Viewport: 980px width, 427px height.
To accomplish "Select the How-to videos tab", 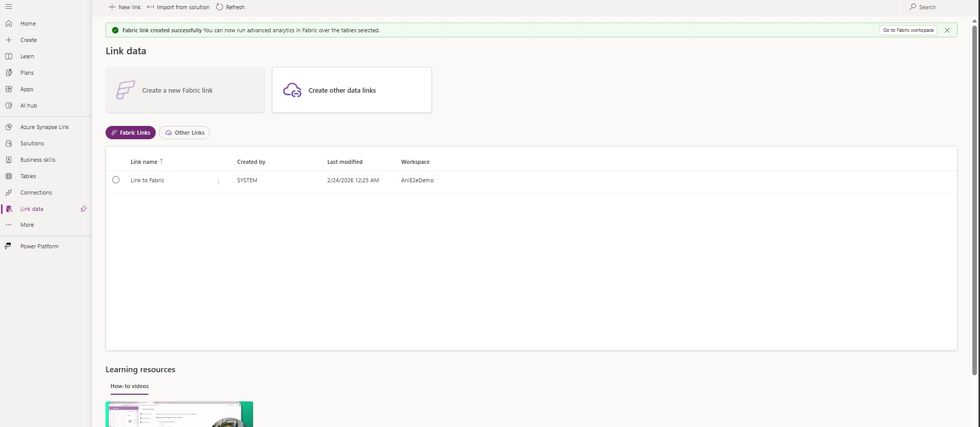I will [130, 387].
